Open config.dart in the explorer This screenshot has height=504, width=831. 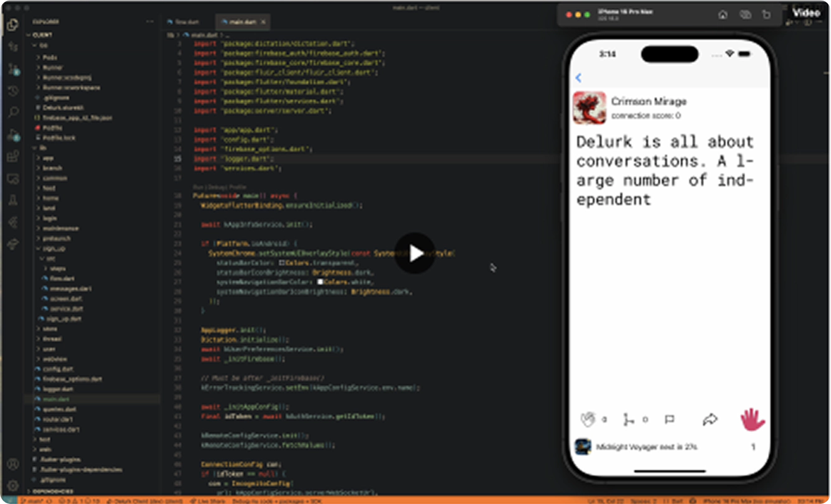tap(58, 368)
